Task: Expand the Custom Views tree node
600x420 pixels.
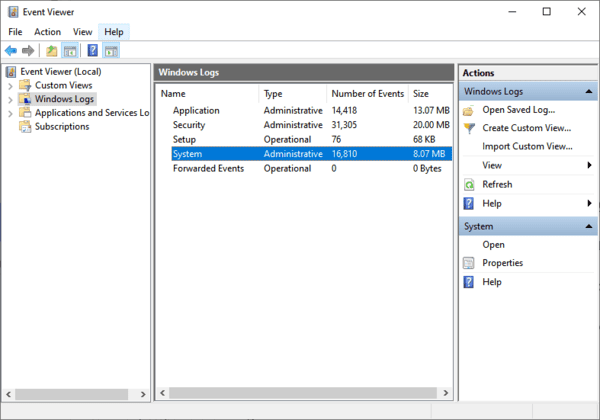Action: 10,86
